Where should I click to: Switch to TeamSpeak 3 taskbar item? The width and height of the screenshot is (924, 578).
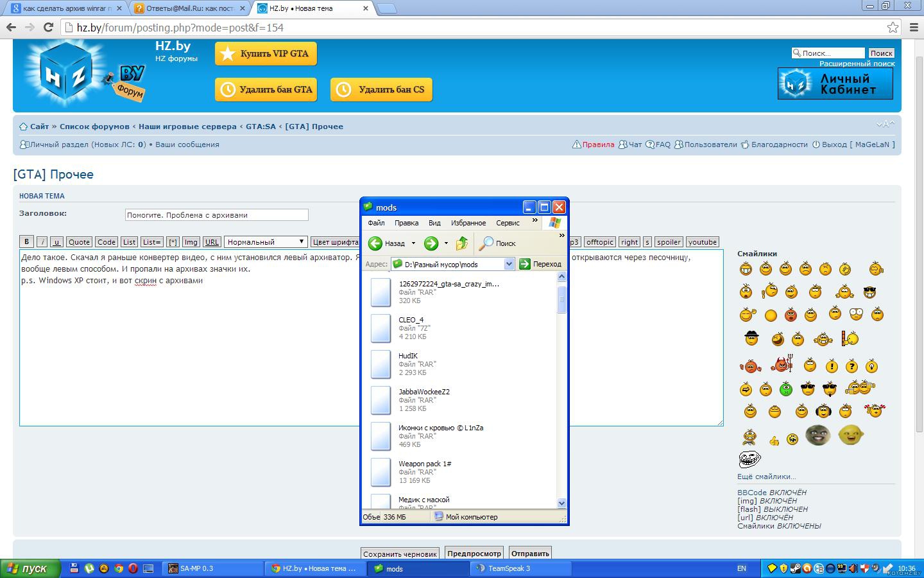click(520, 568)
